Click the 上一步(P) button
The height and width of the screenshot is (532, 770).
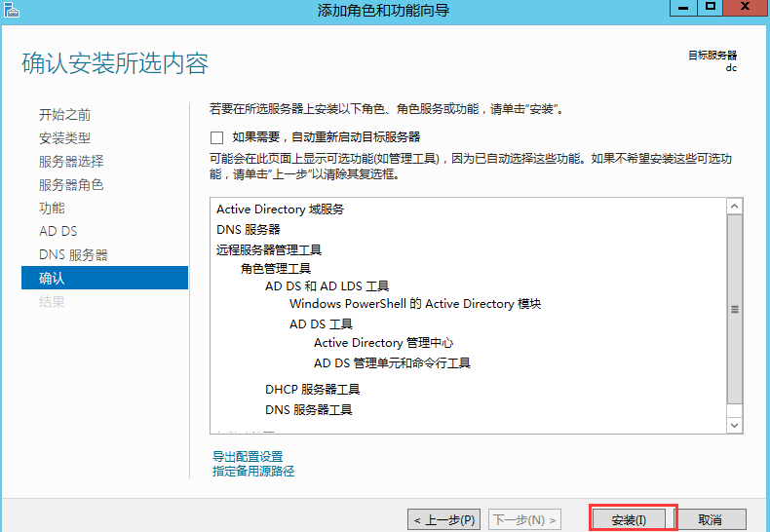click(x=443, y=519)
